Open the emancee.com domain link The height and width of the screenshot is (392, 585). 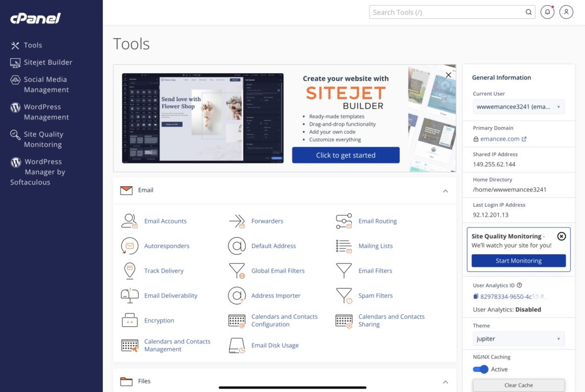tap(499, 139)
